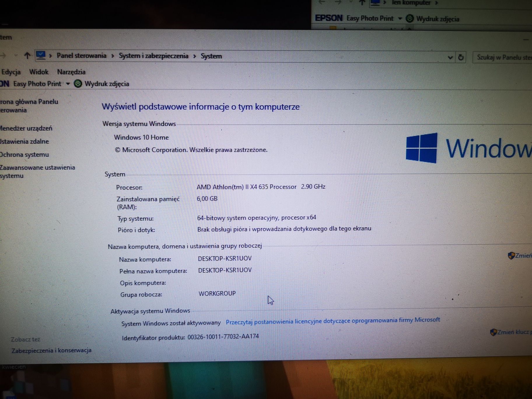Click Zmień ustawienia link for computer name
Viewport: 532px width, 399px height.
point(524,256)
